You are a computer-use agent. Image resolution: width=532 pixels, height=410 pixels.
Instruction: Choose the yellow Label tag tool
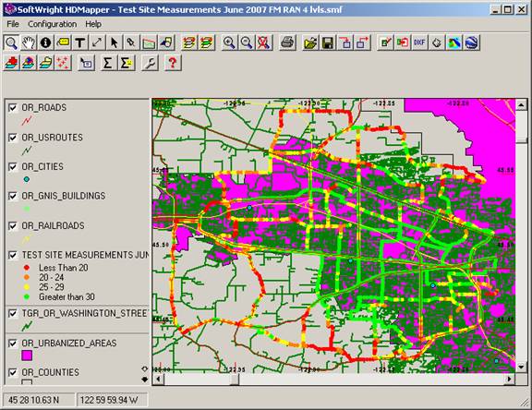point(63,42)
